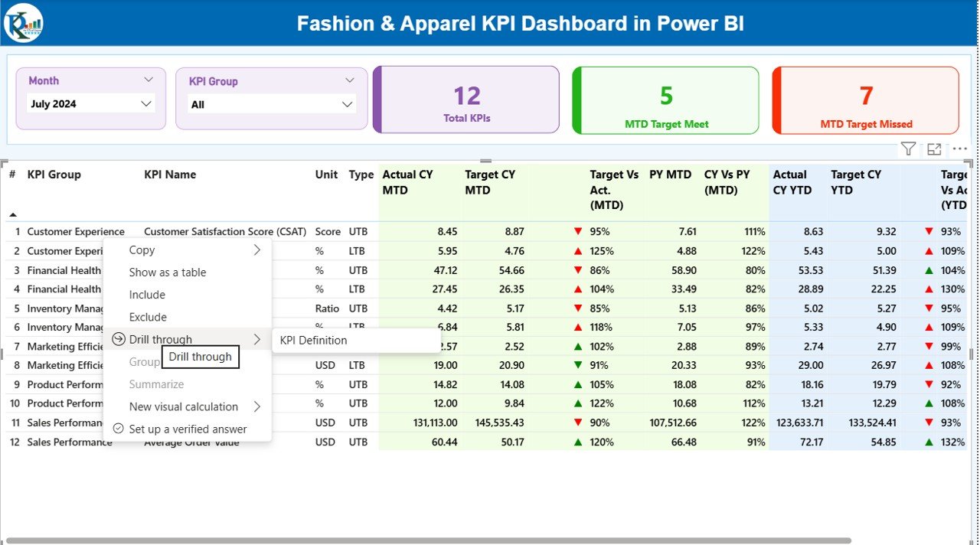The image size is (980, 545).
Task: Click the horizontal scrollbar below the table
Action: (x=429, y=540)
